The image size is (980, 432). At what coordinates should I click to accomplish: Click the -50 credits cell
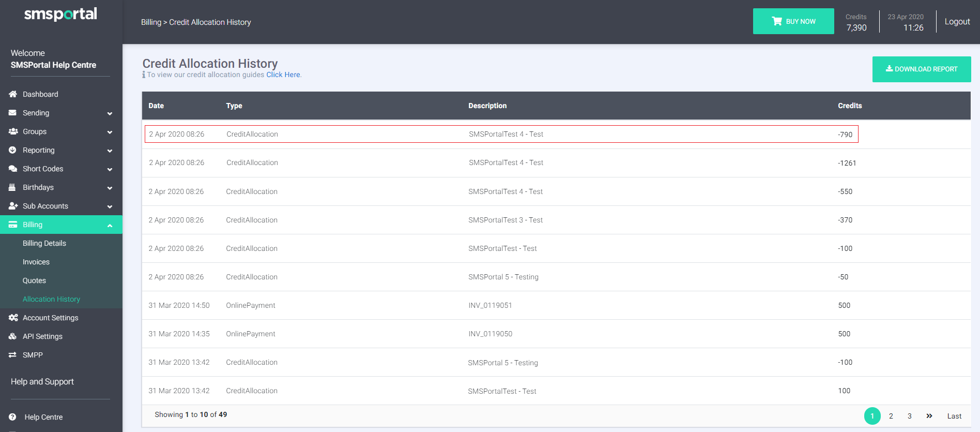[x=843, y=277]
